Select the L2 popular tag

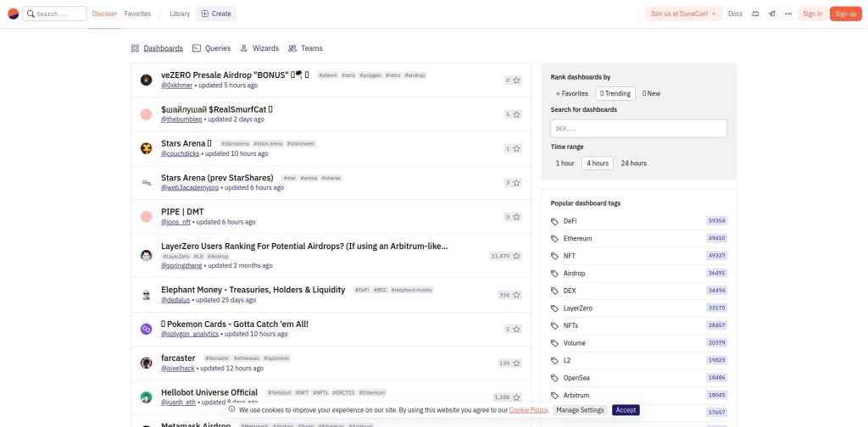click(567, 360)
